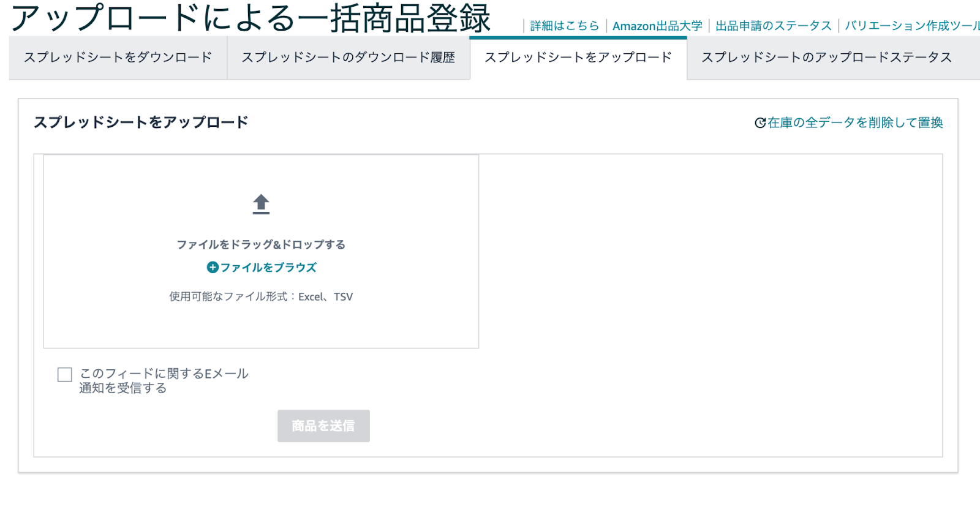The width and height of the screenshot is (980, 509).
Task: Open the スプレッドシートをダウンロード tab
Action: [118, 58]
